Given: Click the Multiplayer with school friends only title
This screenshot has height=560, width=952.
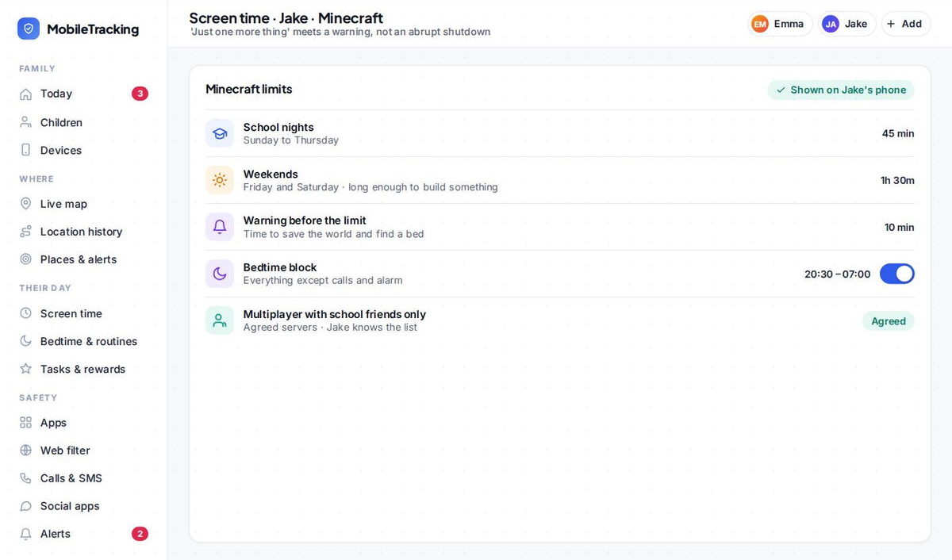Looking at the screenshot, I should (x=335, y=314).
